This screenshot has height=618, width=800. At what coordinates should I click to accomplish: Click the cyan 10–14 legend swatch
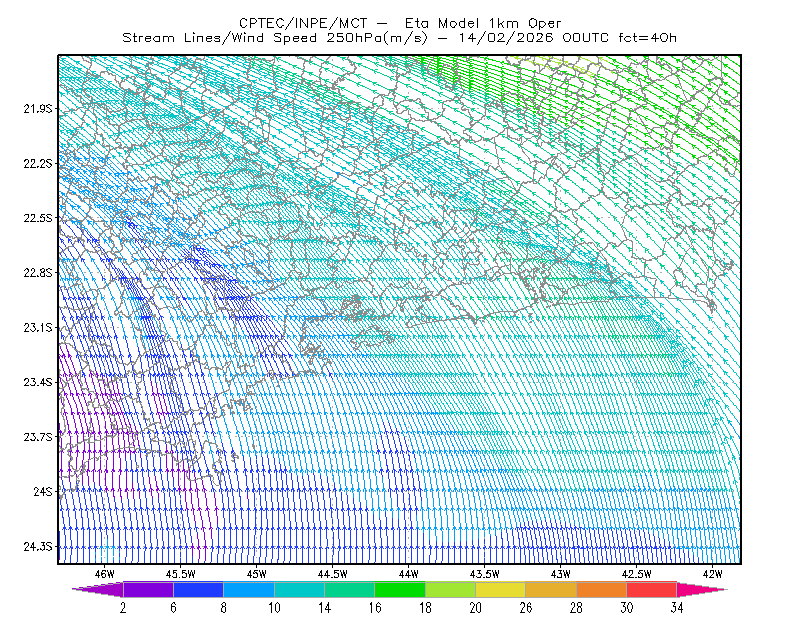point(299,589)
